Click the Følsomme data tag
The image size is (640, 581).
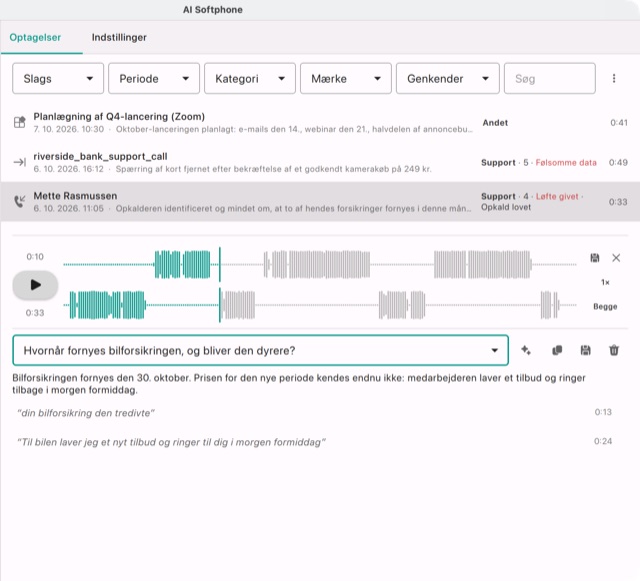566,163
